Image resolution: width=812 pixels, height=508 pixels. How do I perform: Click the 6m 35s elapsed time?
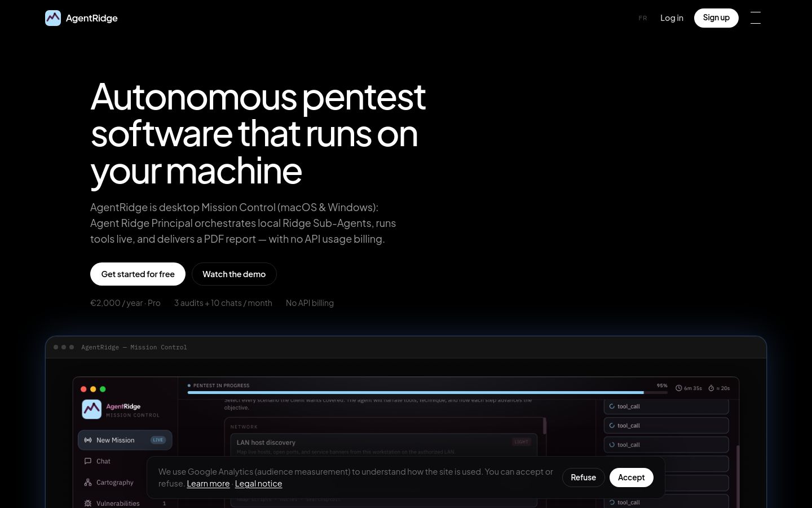point(693,388)
